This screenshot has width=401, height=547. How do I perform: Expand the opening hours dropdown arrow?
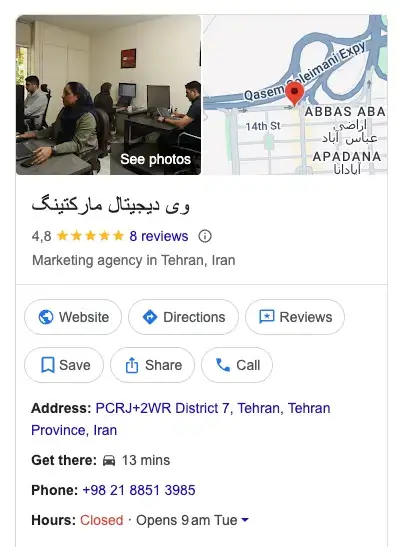click(245, 520)
